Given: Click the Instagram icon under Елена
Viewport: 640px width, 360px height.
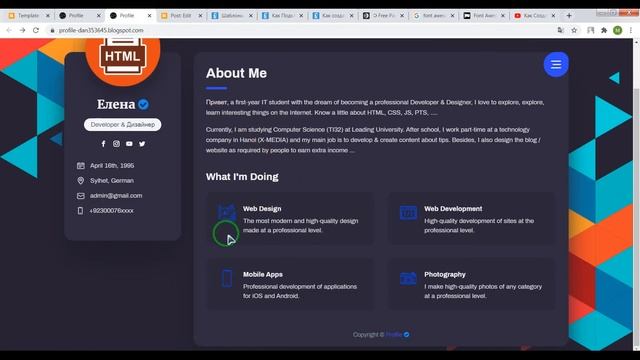Looking at the screenshot, I should (x=116, y=144).
